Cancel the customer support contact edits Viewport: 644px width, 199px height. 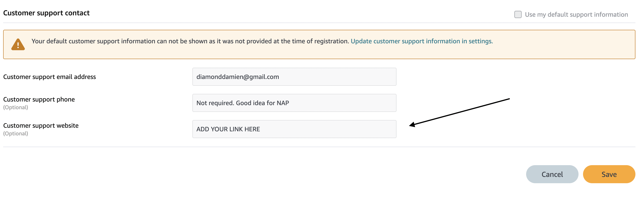(552, 174)
